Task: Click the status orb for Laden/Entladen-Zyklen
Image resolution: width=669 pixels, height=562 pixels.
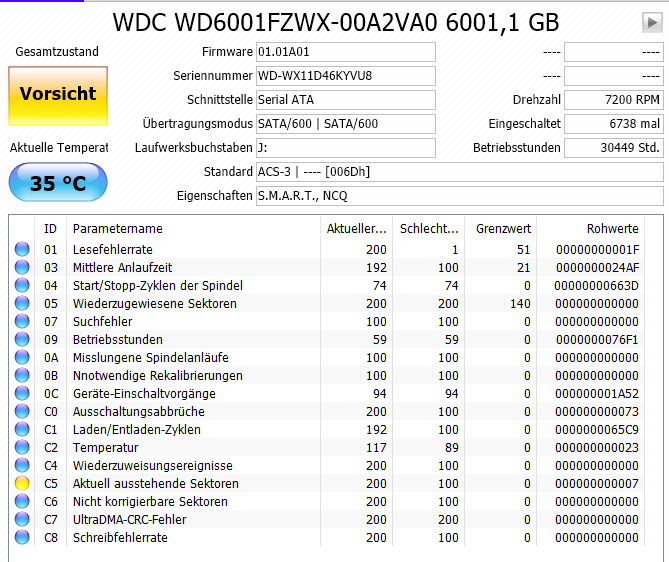Action: (22, 429)
